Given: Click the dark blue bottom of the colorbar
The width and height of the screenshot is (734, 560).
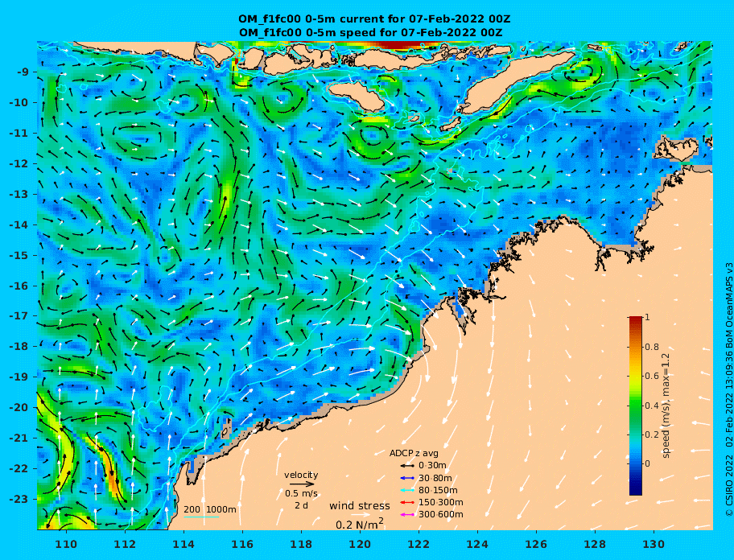Looking at the screenshot, I should click(x=636, y=490).
